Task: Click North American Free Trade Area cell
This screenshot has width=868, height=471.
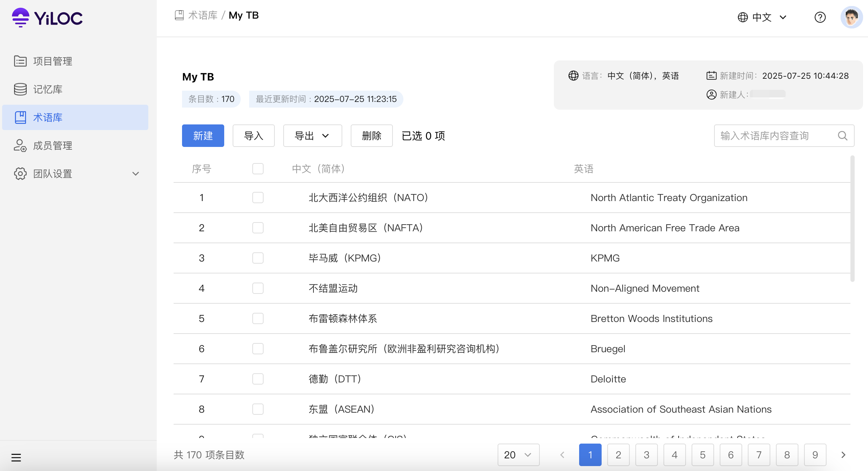Action: coord(665,228)
